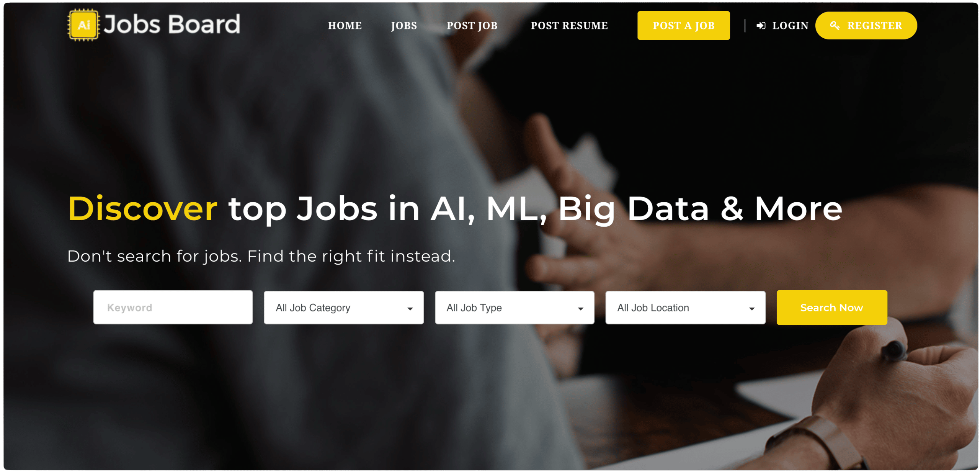Toggle the All Job Category selector
The height and width of the screenshot is (473, 980).
(x=344, y=307)
